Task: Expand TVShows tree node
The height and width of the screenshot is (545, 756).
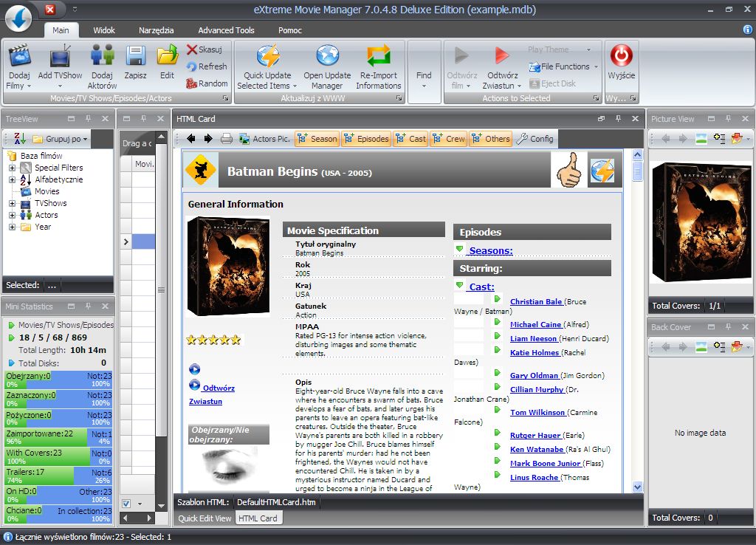Action: point(12,203)
